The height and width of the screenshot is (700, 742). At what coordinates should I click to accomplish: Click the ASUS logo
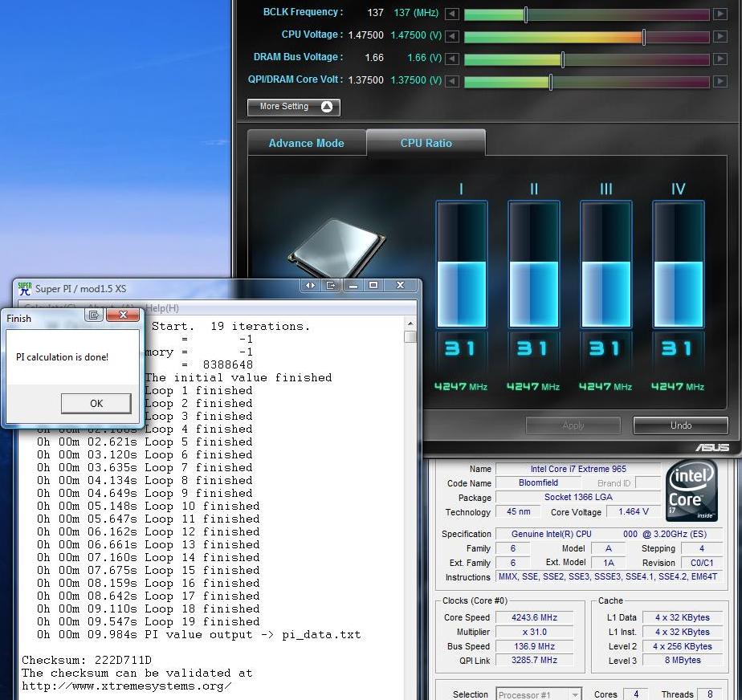711,447
